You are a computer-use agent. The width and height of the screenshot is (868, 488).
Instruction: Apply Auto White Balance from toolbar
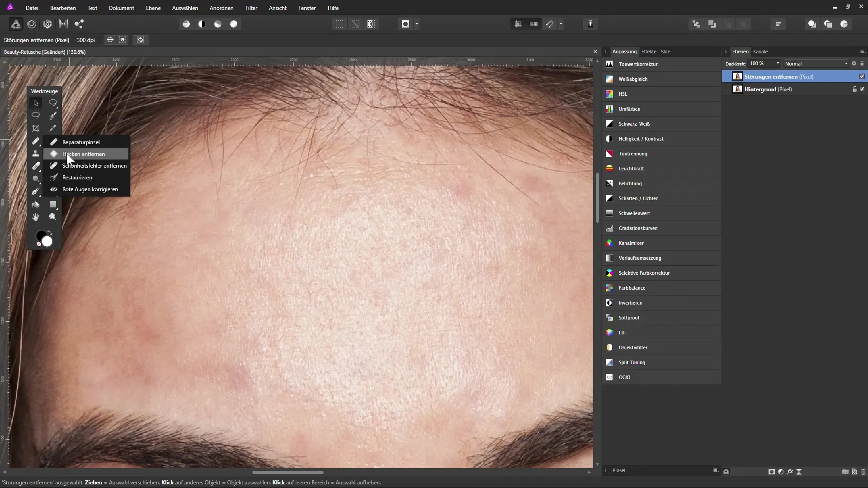[234, 24]
